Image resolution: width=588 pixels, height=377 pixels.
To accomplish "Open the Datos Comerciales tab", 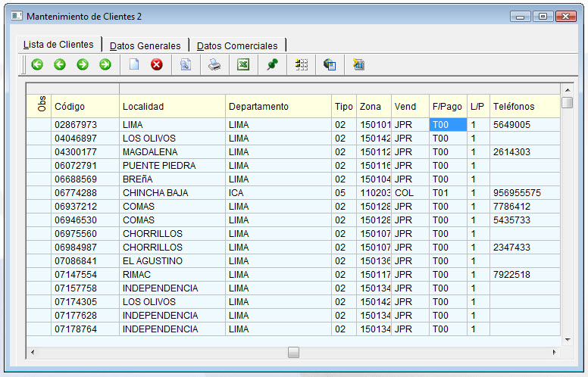I will [237, 46].
